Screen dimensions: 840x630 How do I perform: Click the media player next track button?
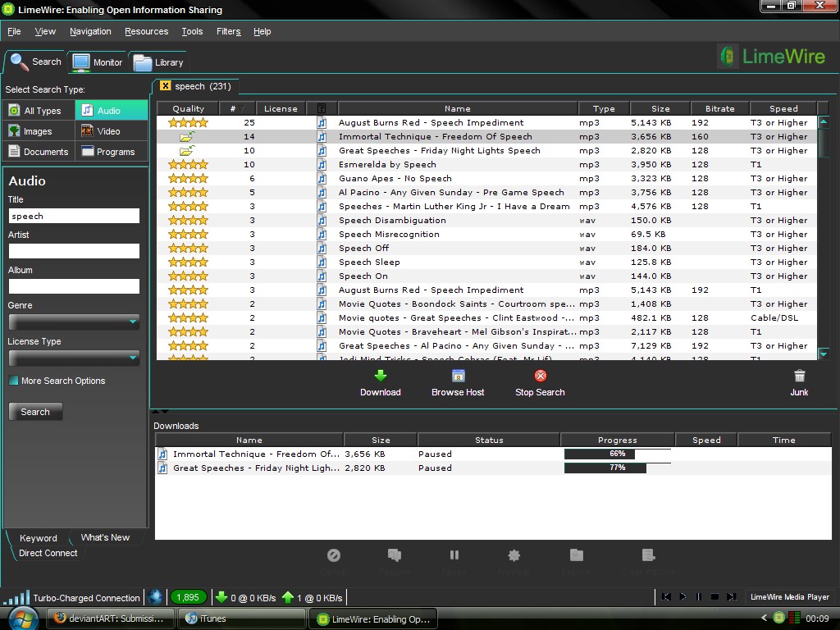pos(731,597)
